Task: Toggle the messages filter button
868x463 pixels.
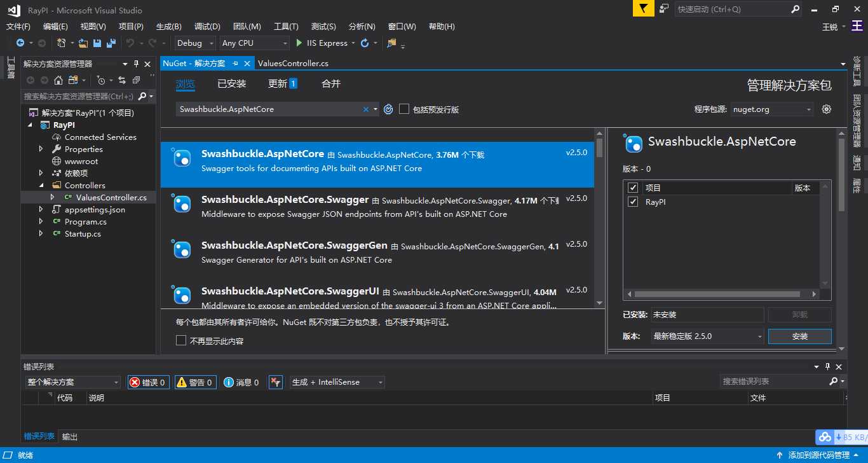Action: coord(241,382)
